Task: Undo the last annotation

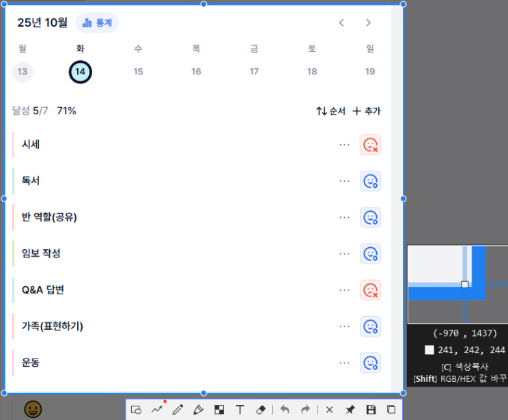Action: coord(285,410)
